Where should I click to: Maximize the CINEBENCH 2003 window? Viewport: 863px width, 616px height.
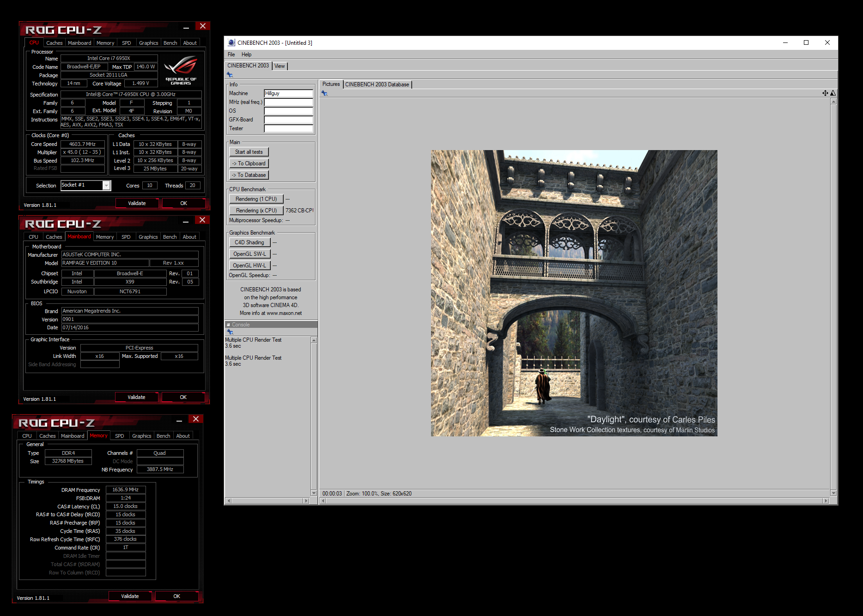tap(806, 42)
